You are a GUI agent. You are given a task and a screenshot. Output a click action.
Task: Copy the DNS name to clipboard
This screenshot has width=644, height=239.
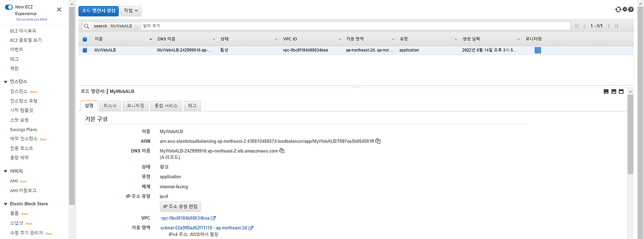click(282, 151)
